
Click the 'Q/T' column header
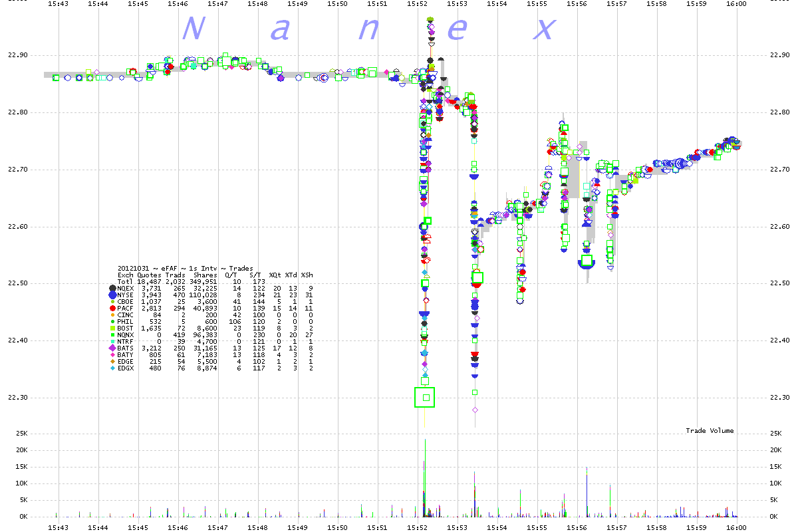point(231,275)
